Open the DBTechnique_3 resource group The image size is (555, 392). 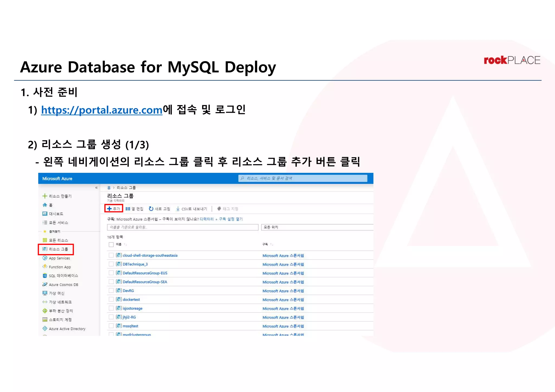pos(135,264)
